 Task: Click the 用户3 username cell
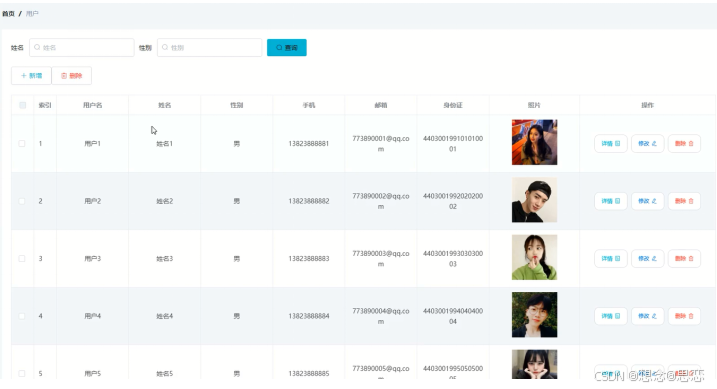point(92,259)
